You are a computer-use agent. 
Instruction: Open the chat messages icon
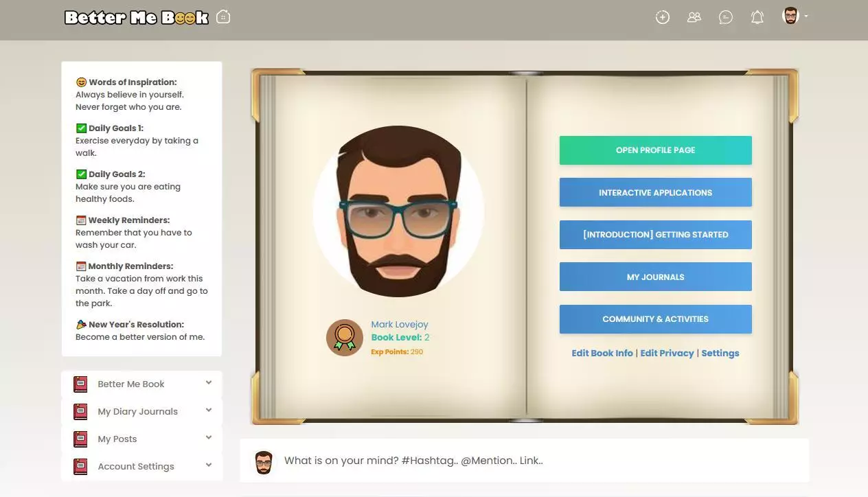click(725, 16)
